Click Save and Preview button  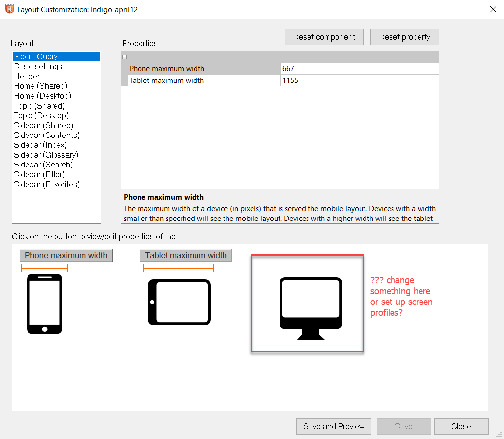point(334,426)
